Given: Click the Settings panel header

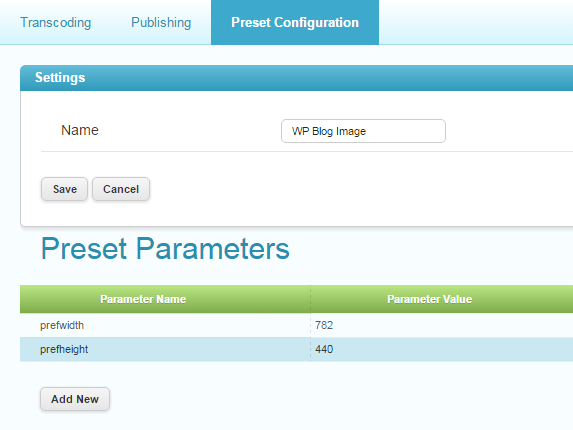Looking at the screenshot, I should [x=297, y=77].
